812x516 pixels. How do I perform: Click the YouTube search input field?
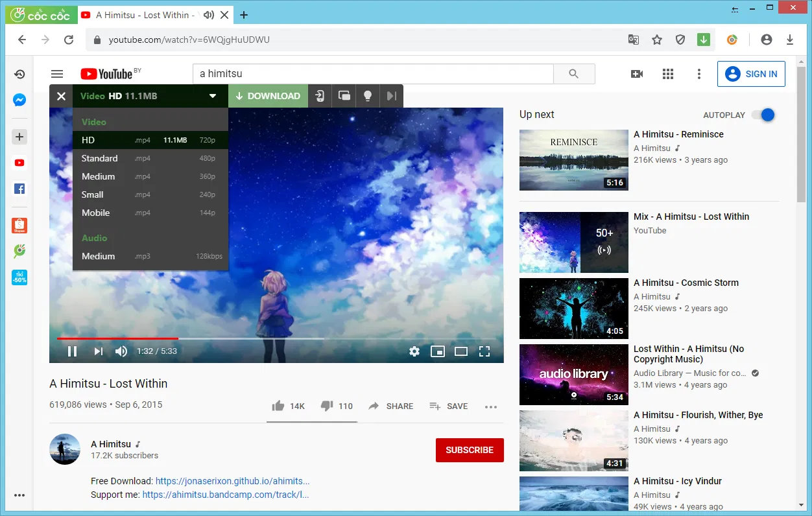point(373,74)
